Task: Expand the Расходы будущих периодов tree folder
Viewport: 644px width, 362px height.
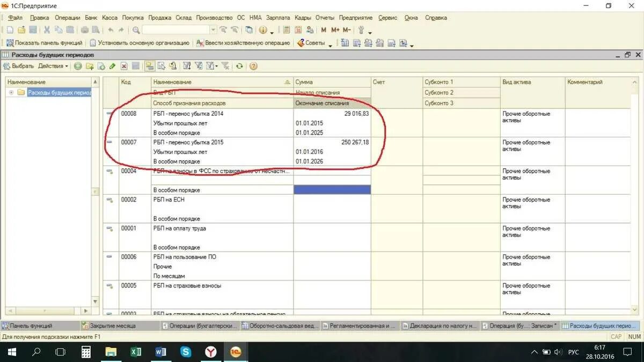Action: [x=11, y=92]
